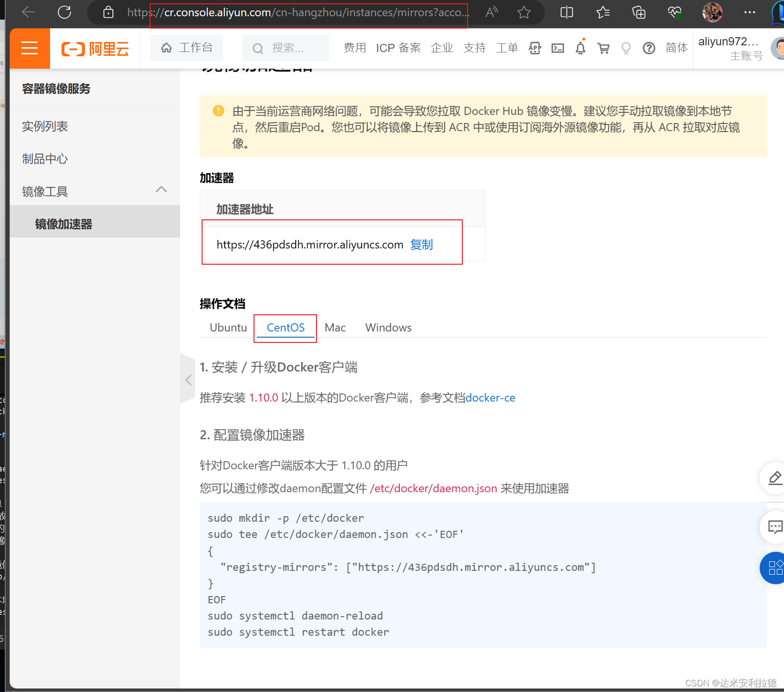Image resolution: width=784 pixels, height=692 pixels.
Task: Open the notifications bell icon
Action: pyautogui.click(x=580, y=48)
